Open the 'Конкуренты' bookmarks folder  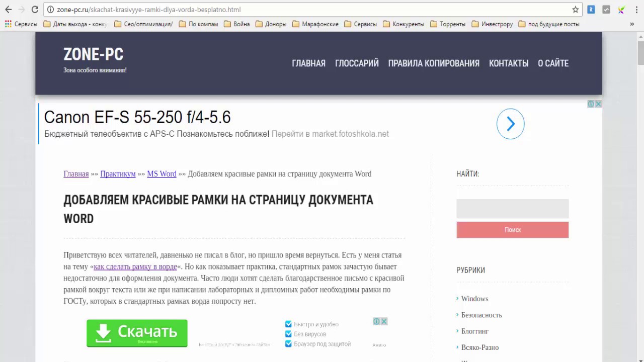[x=404, y=24]
